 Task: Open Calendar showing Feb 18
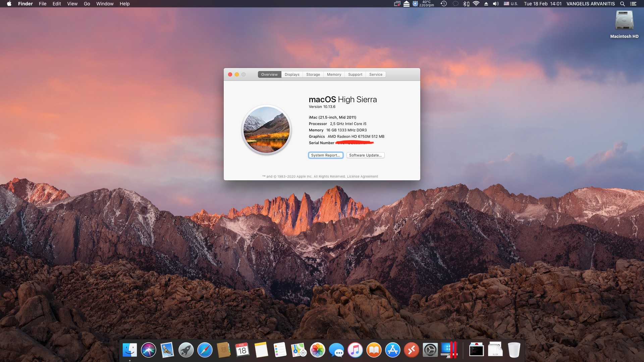(243, 350)
